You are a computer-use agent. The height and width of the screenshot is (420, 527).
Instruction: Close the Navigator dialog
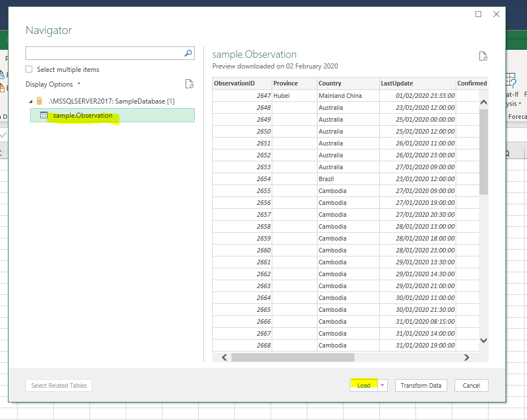[496, 14]
